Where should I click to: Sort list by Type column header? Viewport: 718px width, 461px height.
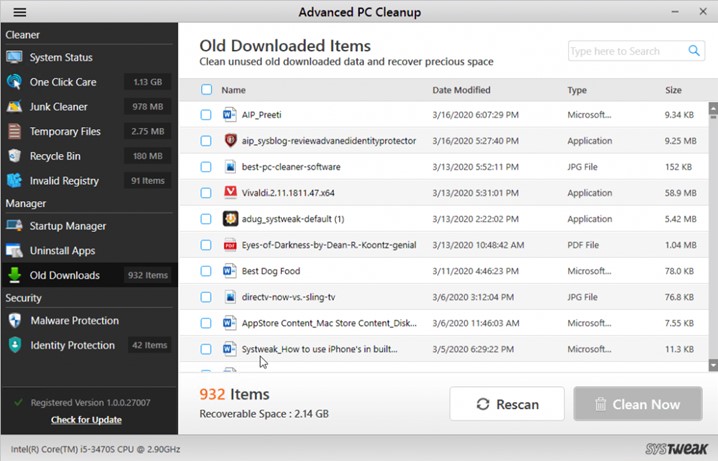click(577, 90)
